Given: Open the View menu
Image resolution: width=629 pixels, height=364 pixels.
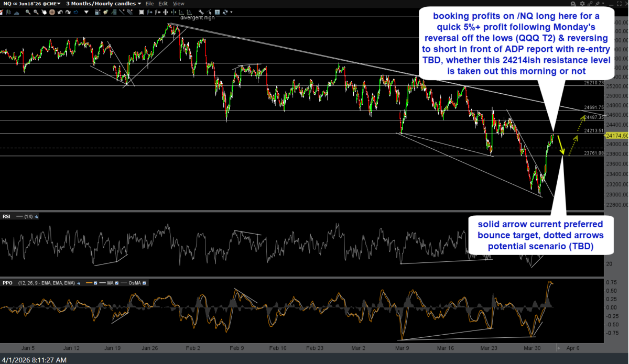Looking at the screenshot, I should pos(179,4).
